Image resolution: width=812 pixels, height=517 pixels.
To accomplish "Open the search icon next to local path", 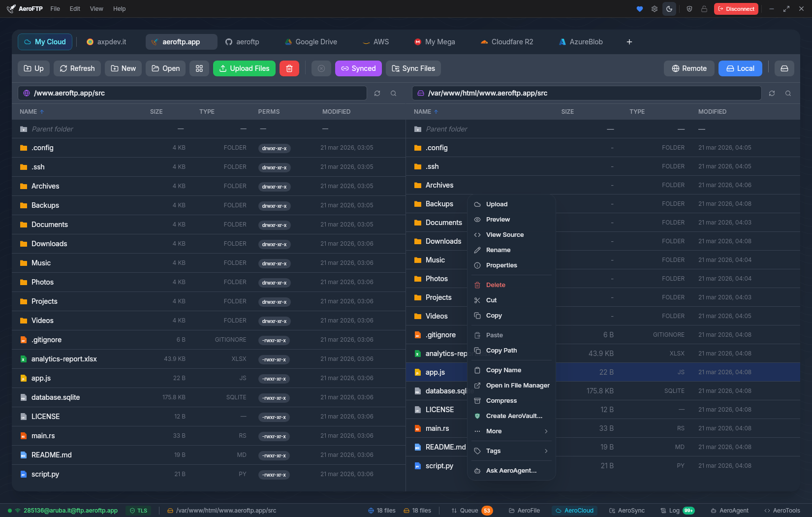I will point(788,93).
